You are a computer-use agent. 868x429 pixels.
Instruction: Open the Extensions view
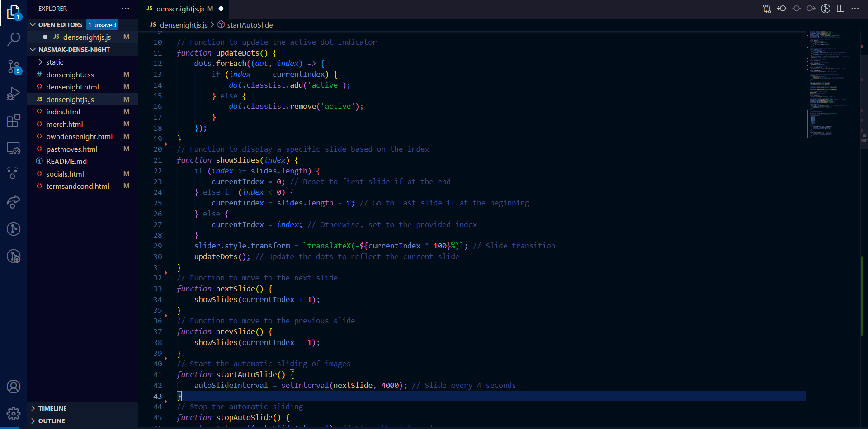[14, 121]
